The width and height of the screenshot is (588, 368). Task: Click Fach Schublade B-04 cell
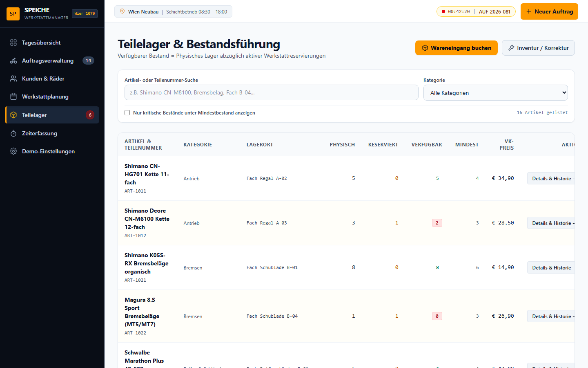coord(272,316)
